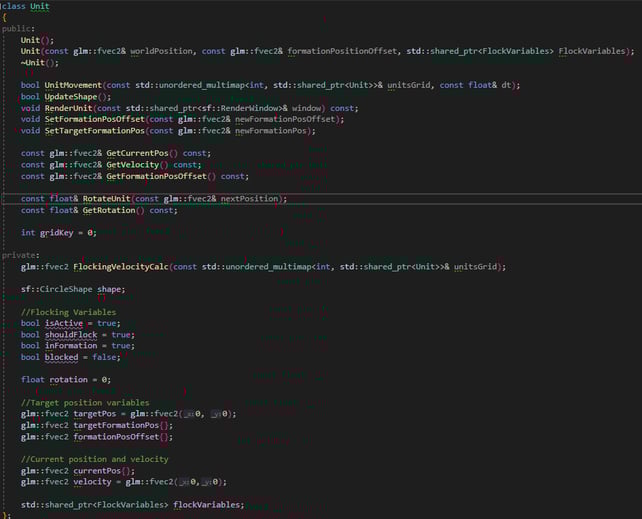
Task: Click the //Current position and velocity comment
Action: [95, 459]
